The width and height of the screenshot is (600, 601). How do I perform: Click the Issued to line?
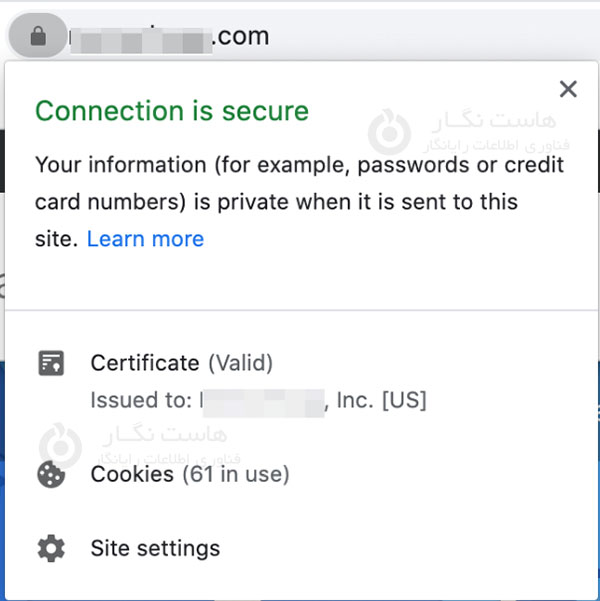[x=258, y=401]
